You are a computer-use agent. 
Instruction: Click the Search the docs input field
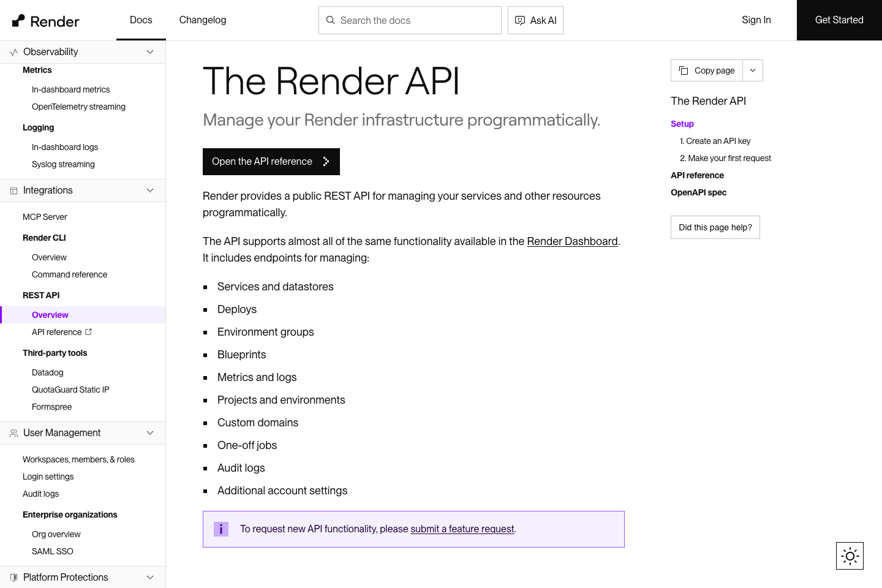coord(410,20)
